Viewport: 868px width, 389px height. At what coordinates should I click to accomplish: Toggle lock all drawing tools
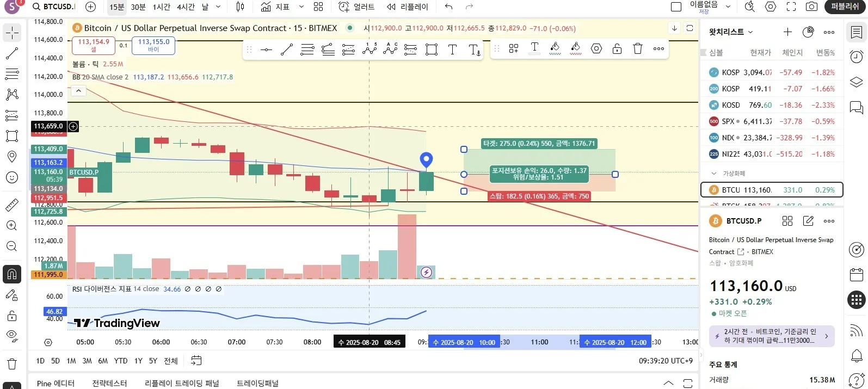tap(12, 316)
